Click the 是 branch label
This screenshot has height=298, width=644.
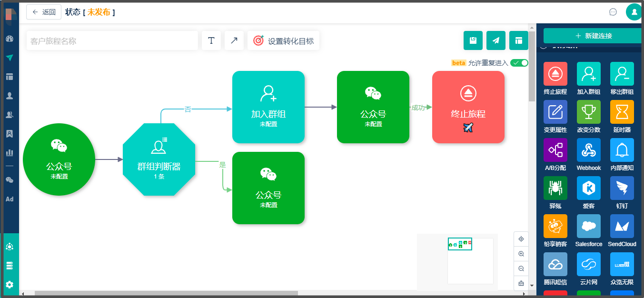pos(222,165)
